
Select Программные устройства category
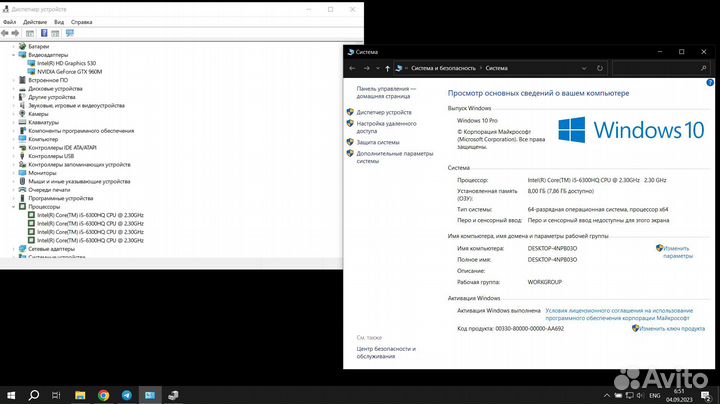coord(61,198)
